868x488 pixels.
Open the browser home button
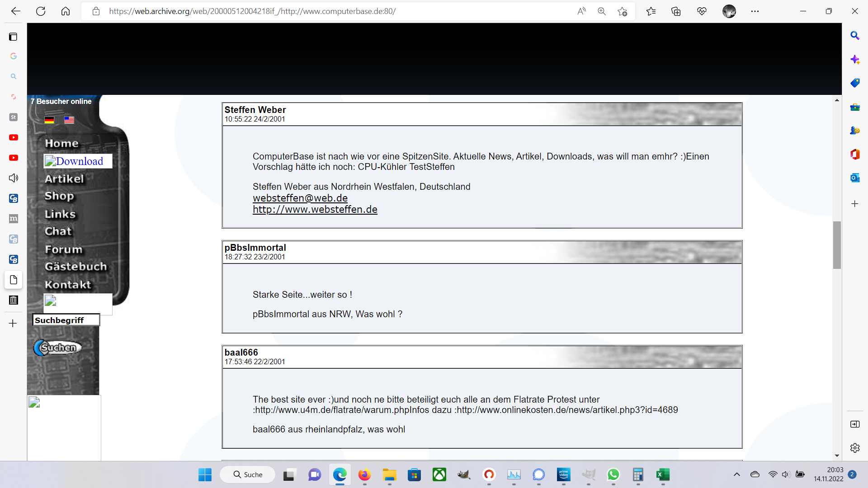point(66,11)
